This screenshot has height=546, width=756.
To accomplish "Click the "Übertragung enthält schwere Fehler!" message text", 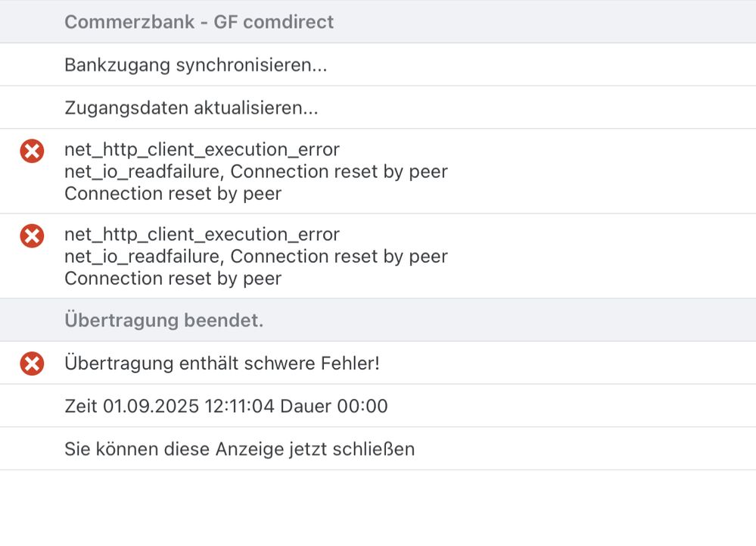I will 222,363.
